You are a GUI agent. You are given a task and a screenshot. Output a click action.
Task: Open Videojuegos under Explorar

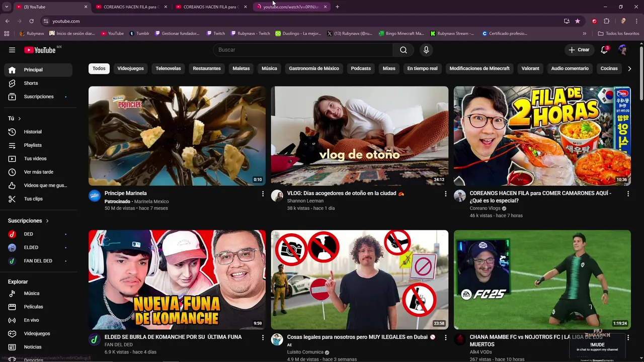(x=38, y=333)
